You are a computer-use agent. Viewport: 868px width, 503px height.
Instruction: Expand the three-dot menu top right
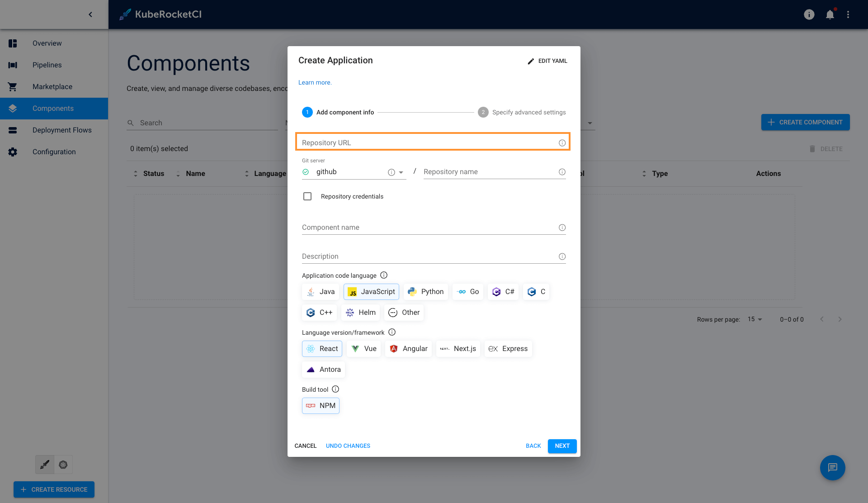[848, 14]
